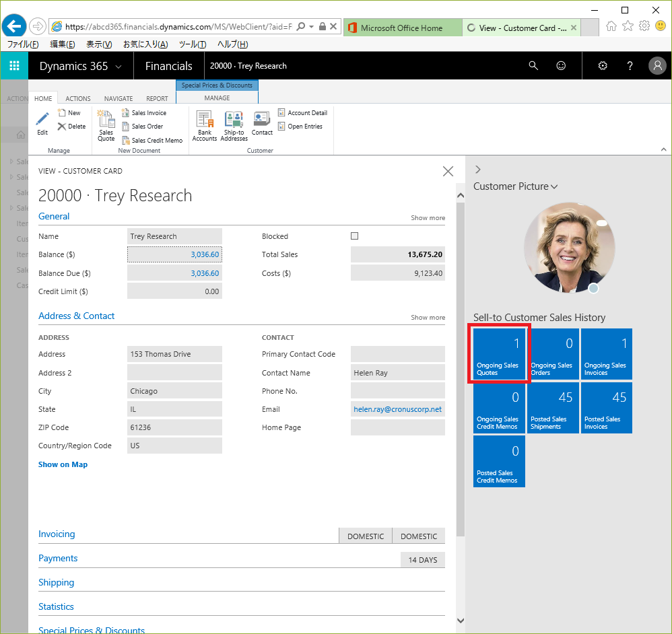Open the user account avatar menu
Screen dimensions: 672x634
click(x=657, y=65)
